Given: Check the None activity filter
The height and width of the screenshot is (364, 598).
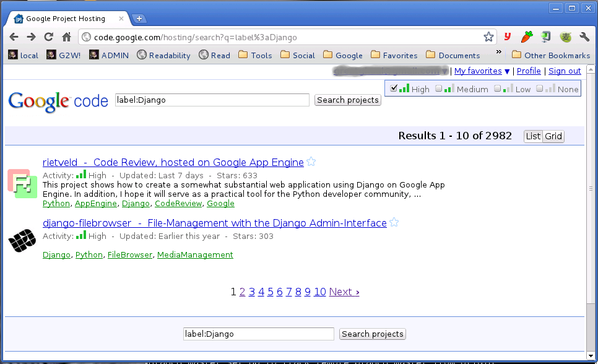Looking at the screenshot, I should pyautogui.click(x=539, y=89).
